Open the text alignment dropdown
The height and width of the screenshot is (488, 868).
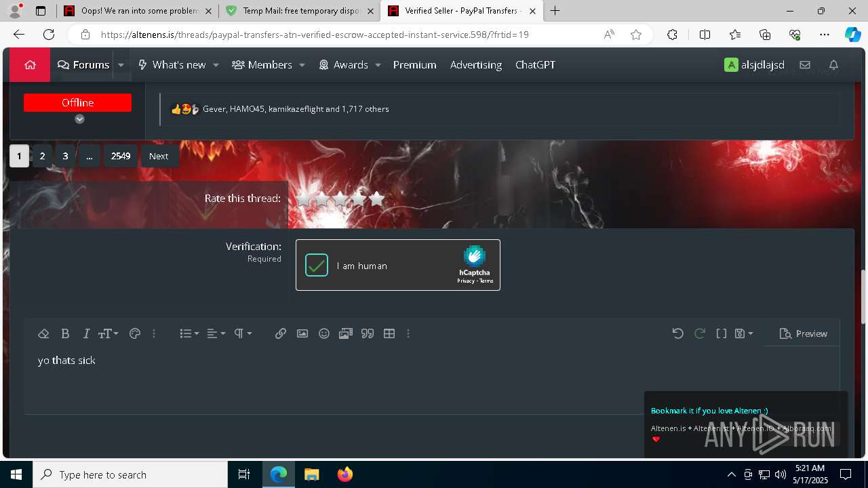point(216,333)
